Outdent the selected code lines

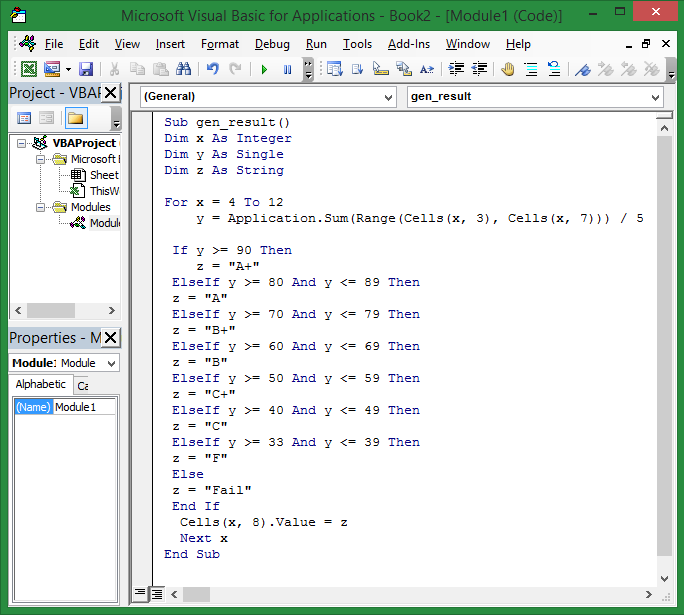pos(479,69)
